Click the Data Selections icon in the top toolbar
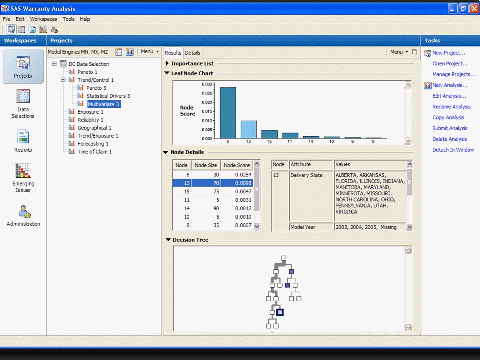Screen dimensions: 480x360 click(21, 29)
